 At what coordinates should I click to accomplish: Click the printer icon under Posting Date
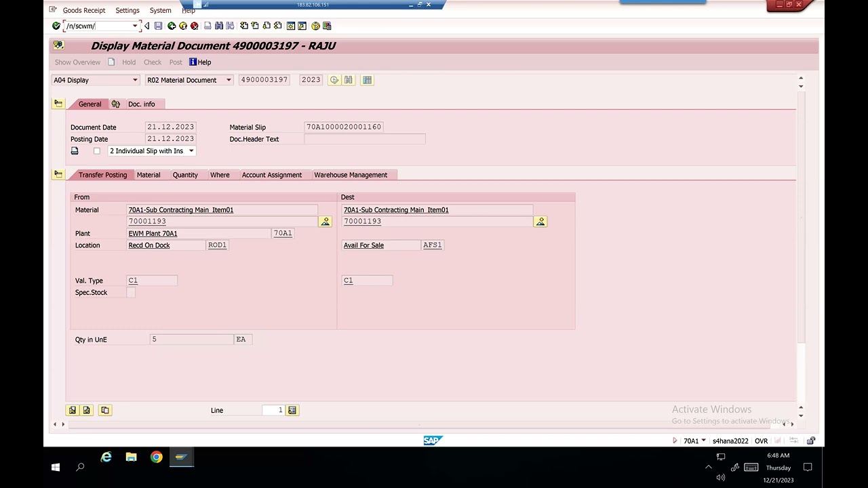coord(75,151)
